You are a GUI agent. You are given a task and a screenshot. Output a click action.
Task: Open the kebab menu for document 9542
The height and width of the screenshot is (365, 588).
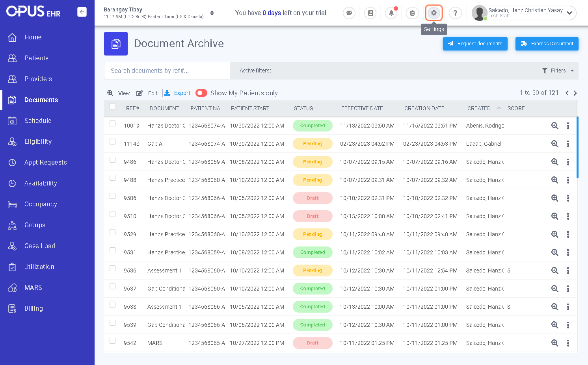point(568,343)
